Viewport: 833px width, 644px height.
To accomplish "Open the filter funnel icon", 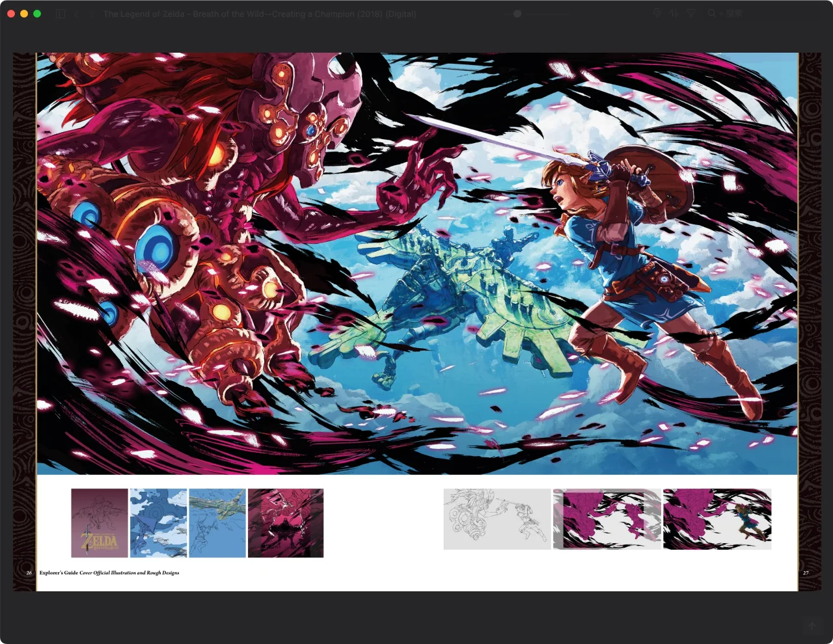I will point(691,14).
